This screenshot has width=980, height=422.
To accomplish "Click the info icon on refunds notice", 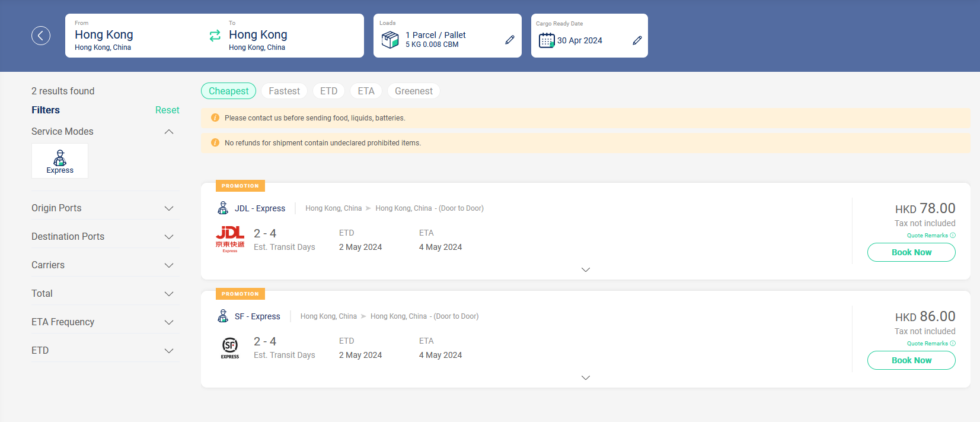I will [215, 143].
